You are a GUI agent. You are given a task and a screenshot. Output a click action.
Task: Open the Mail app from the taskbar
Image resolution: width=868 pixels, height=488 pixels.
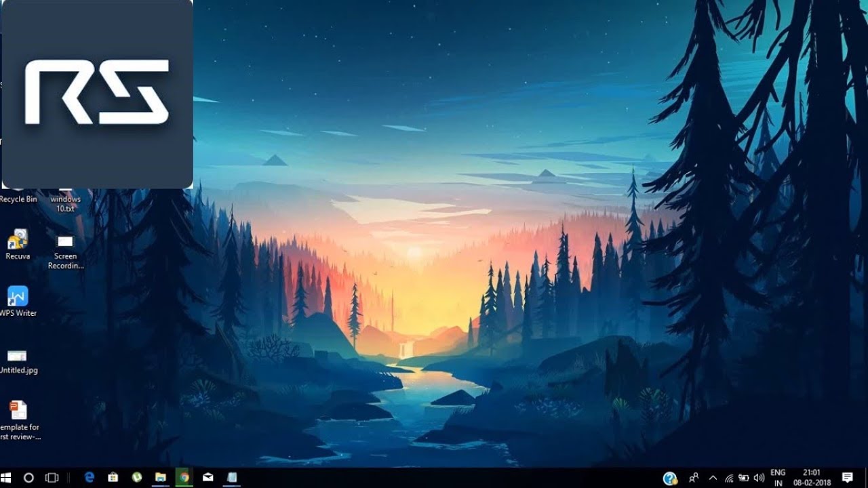tap(208, 477)
